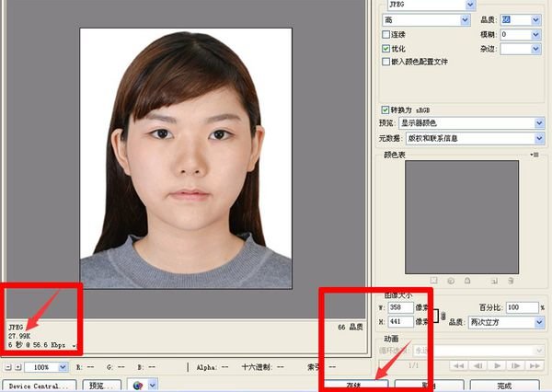
Task: Click the browser preview globe icon
Action: 138,386
